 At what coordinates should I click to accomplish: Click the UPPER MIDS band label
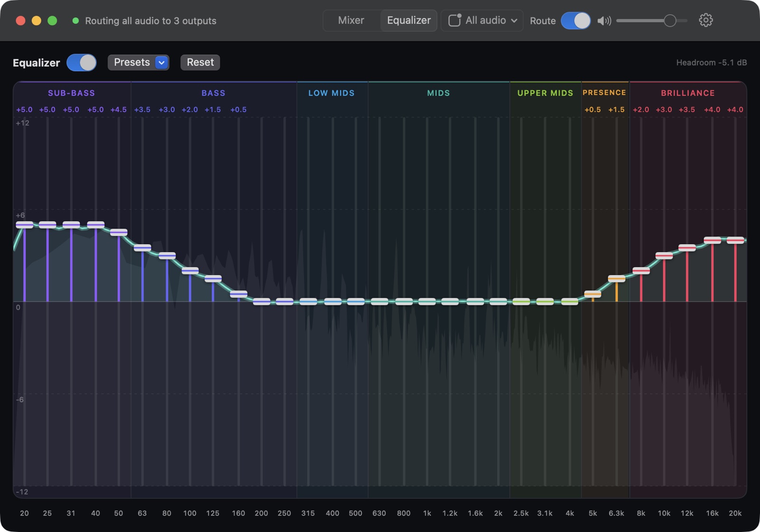click(545, 93)
